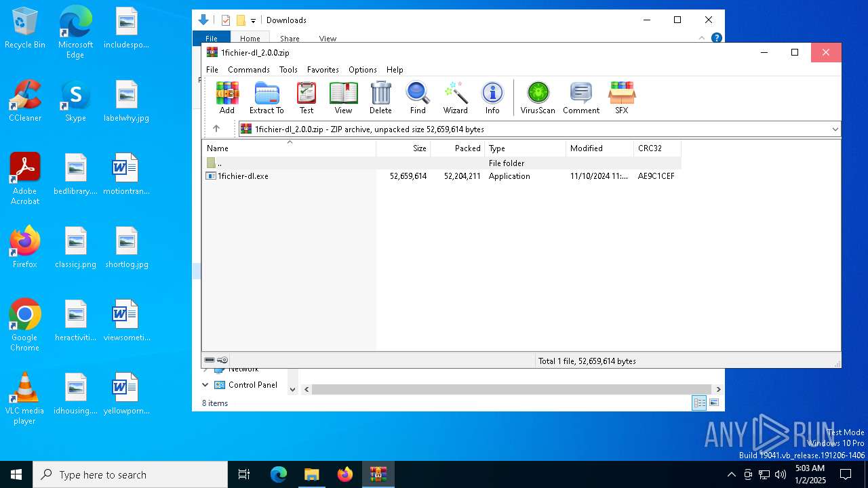The image size is (868, 488).
Task: Click the Explorer horizontal scrollbar
Action: click(x=510, y=389)
